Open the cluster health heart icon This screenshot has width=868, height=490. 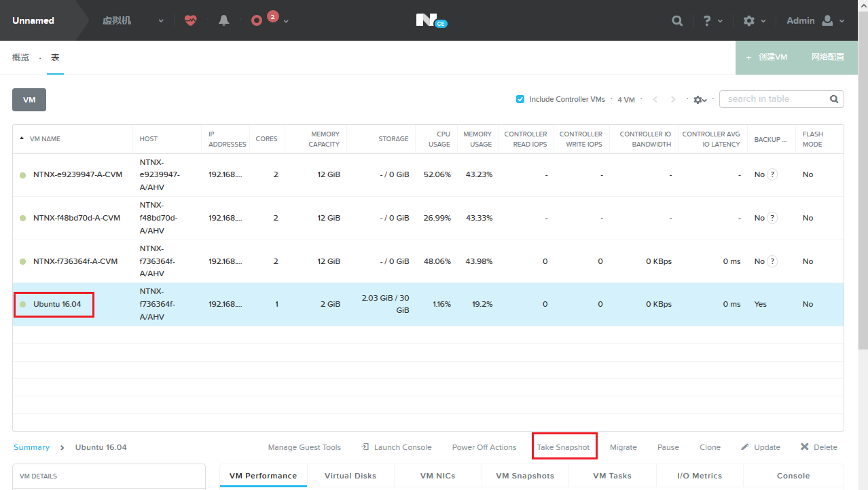click(x=190, y=20)
